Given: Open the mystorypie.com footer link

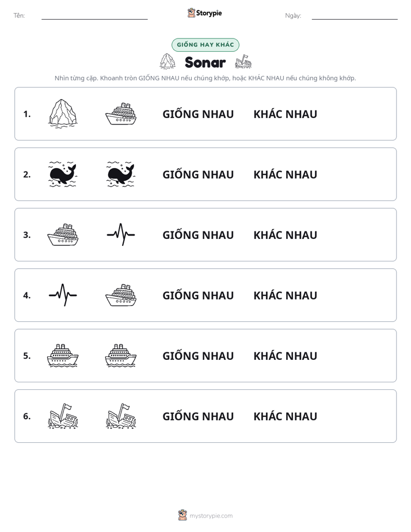Looking at the screenshot, I should tap(205, 515).
